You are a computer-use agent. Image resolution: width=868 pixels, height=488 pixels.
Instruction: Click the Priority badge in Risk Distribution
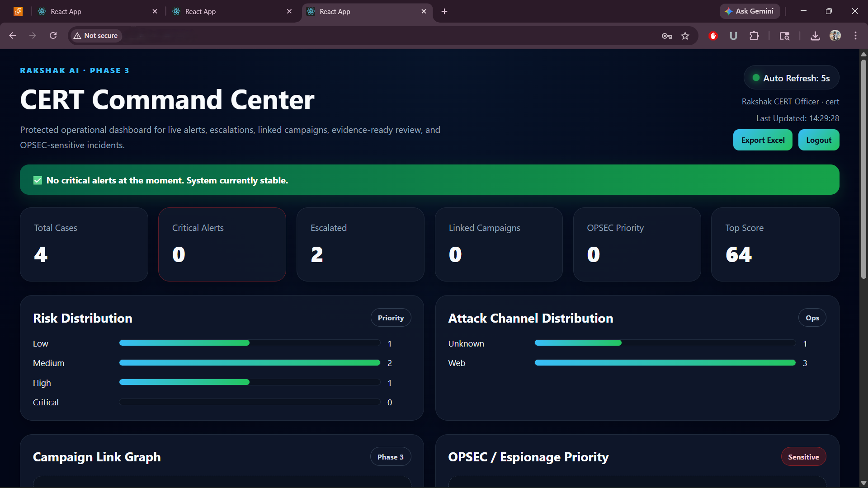[391, 318]
